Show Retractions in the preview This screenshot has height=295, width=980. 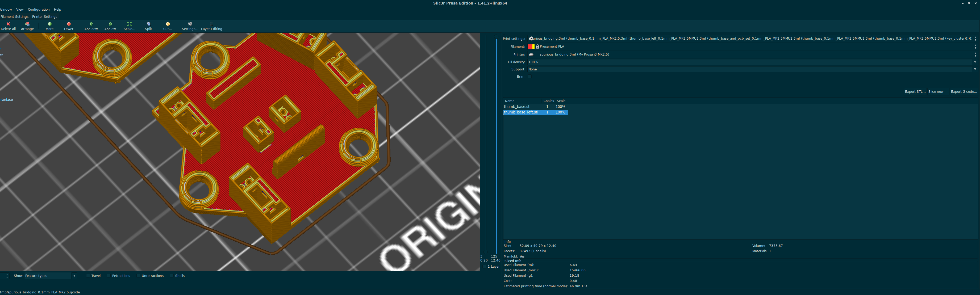(x=110, y=276)
